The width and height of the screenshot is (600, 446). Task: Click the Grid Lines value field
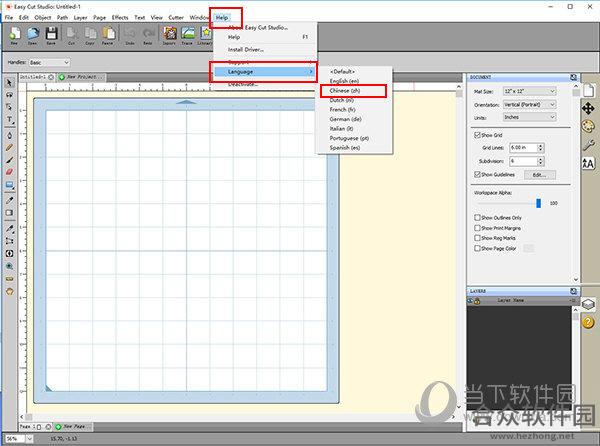[x=523, y=148]
